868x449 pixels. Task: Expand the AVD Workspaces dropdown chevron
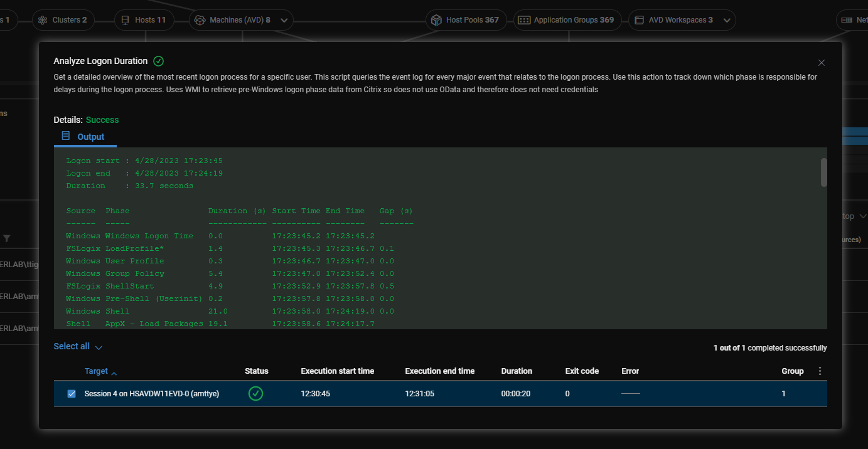coord(726,19)
